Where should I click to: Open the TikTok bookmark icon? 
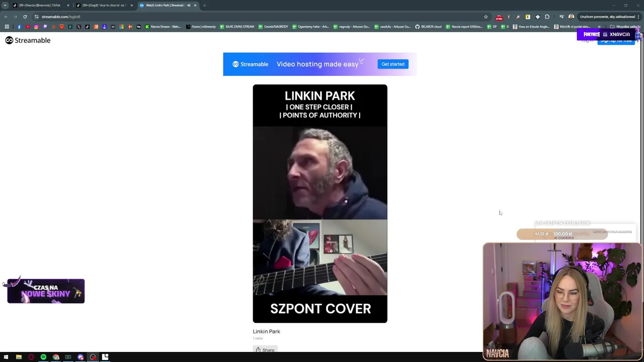[88, 27]
